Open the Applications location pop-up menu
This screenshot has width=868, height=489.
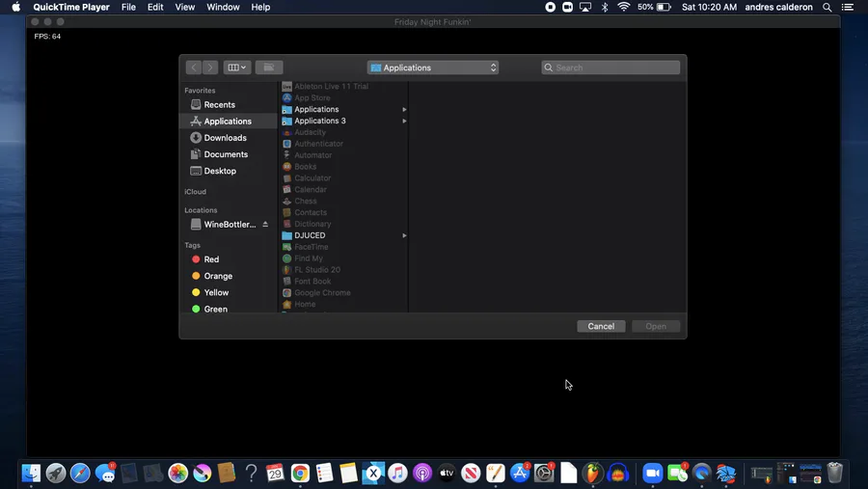point(433,68)
